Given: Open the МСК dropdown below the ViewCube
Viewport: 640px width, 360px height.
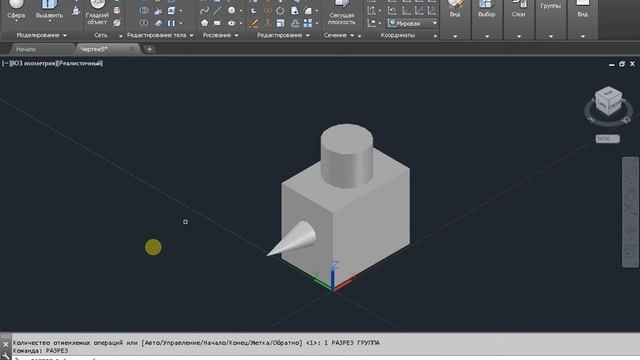Looking at the screenshot, I should pyautogui.click(x=608, y=139).
